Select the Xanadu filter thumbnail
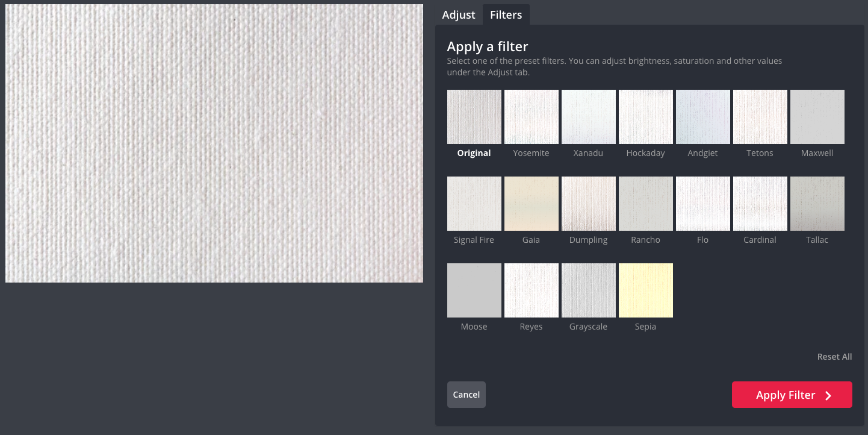Screen dimensions: 868x435 [588, 117]
